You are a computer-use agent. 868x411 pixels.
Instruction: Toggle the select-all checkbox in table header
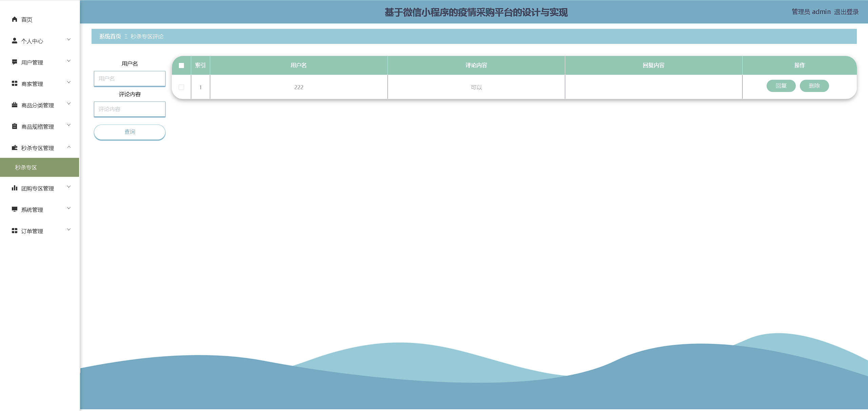click(x=181, y=66)
